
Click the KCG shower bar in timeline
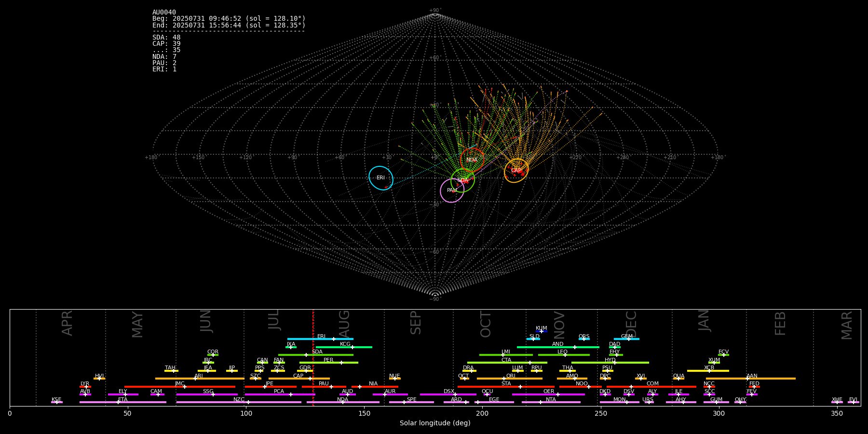344,347
